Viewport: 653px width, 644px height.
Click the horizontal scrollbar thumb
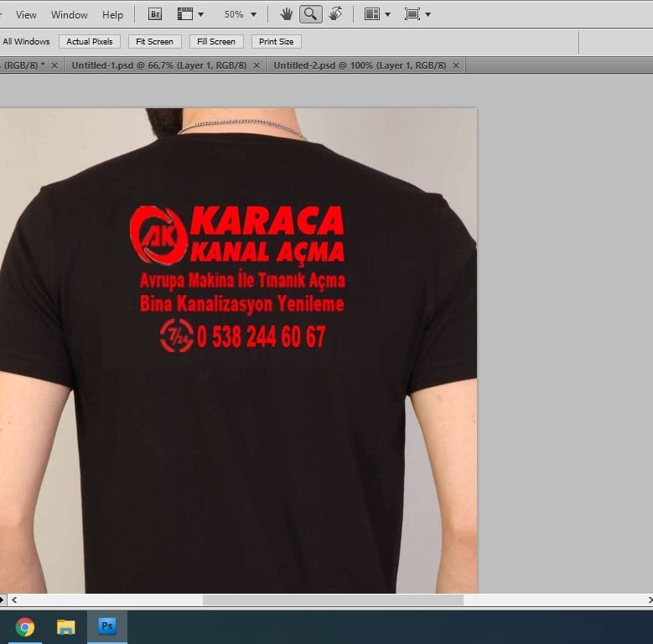coord(333,600)
